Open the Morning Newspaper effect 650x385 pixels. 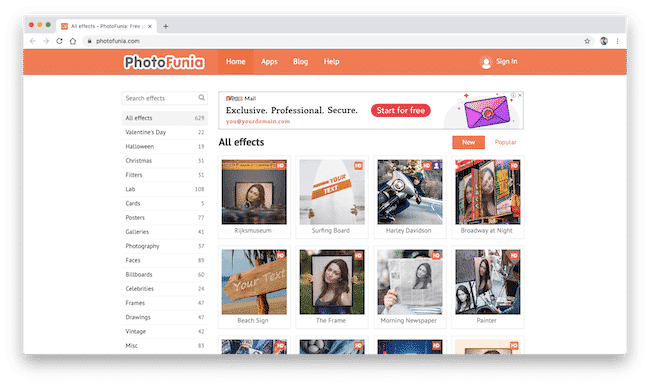coord(410,282)
